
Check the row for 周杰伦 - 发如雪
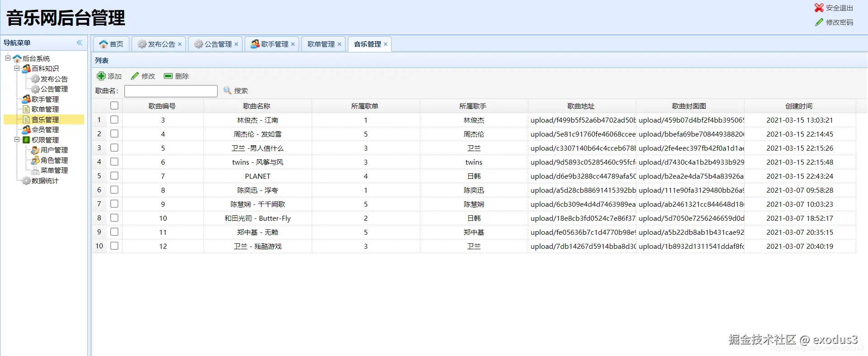tap(114, 133)
